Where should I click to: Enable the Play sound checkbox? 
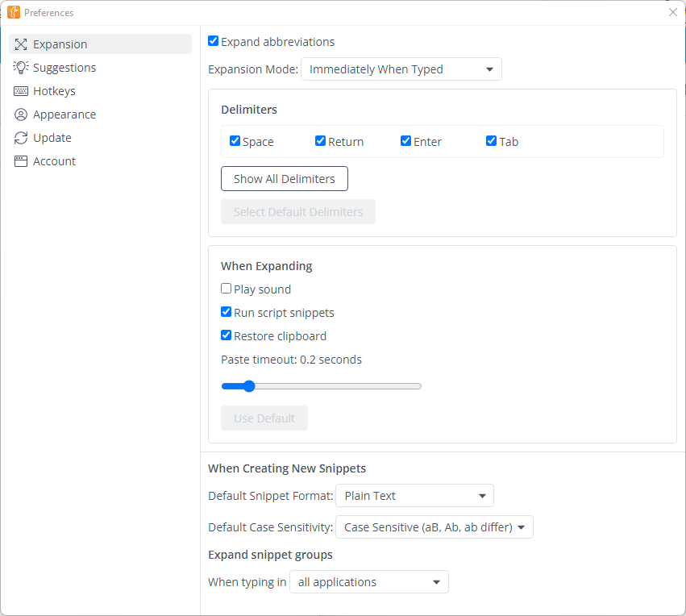(227, 289)
